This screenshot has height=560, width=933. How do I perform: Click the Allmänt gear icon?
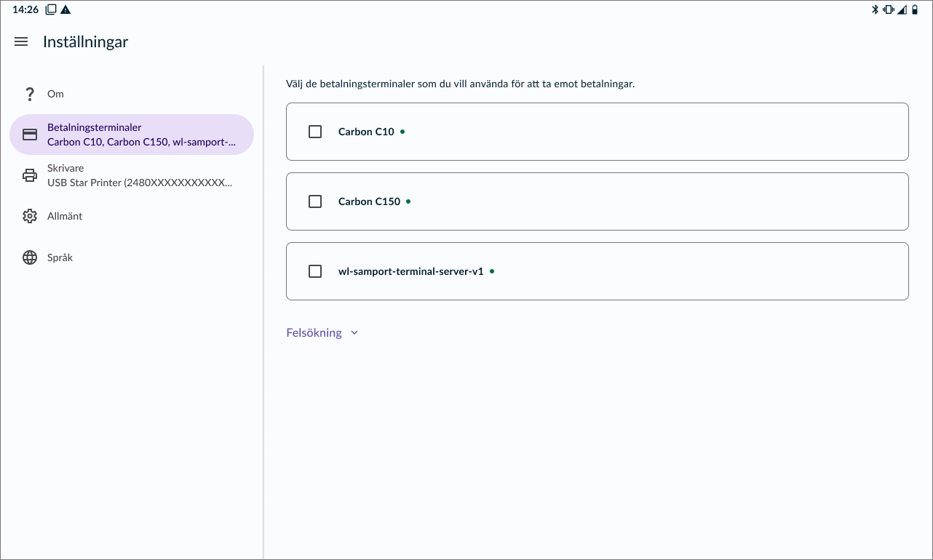pyautogui.click(x=30, y=216)
